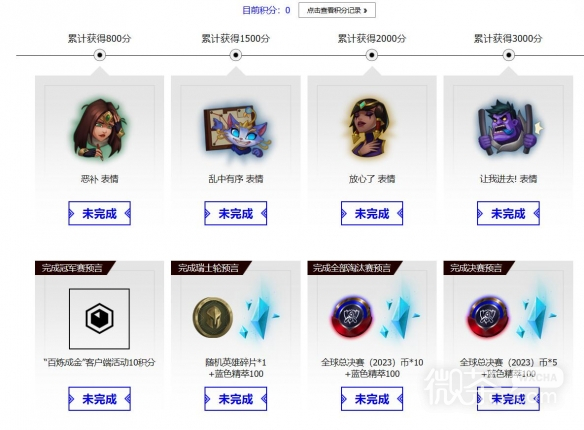
Task: Select the 累计获得3000分 milestone marker
Action: (x=508, y=55)
